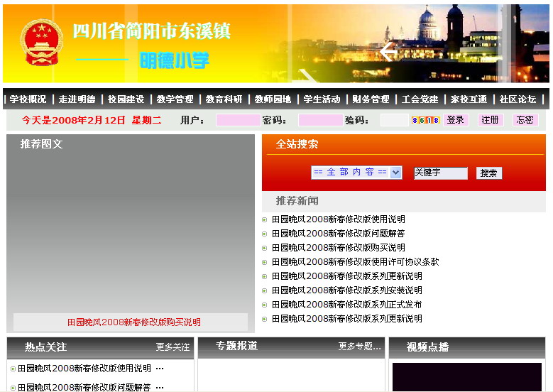The height and width of the screenshot is (392, 553).
Task: Focus the 用户 username input field
Action: pos(237,120)
